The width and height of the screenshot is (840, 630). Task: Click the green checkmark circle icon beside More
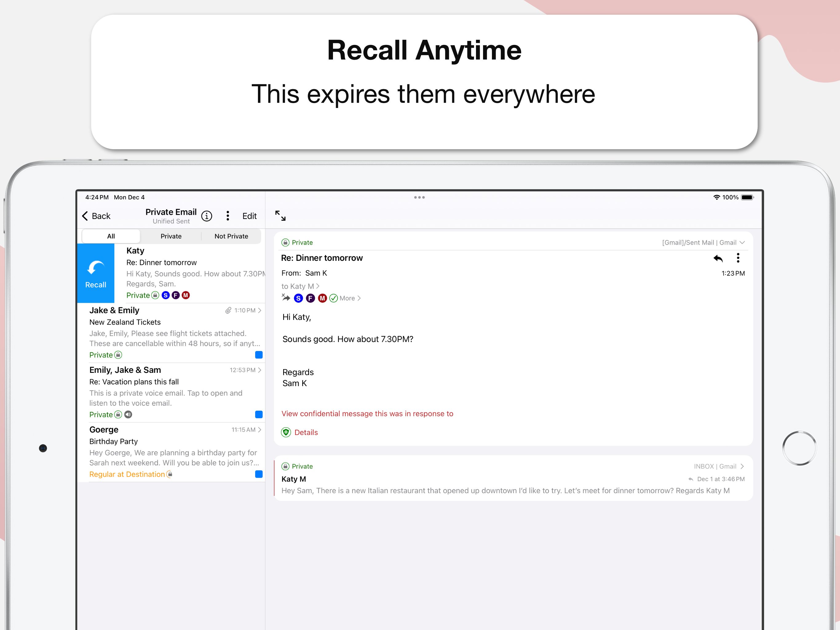pyautogui.click(x=333, y=298)
